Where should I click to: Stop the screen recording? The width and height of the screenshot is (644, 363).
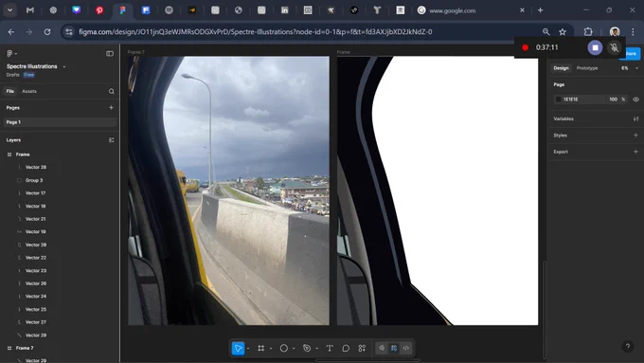595,47
